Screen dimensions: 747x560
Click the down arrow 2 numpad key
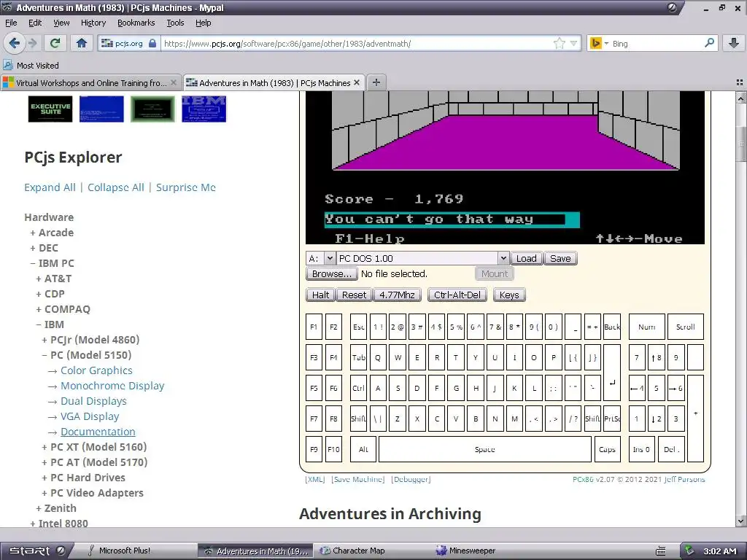pyautogui.click(x=657, y=419)
